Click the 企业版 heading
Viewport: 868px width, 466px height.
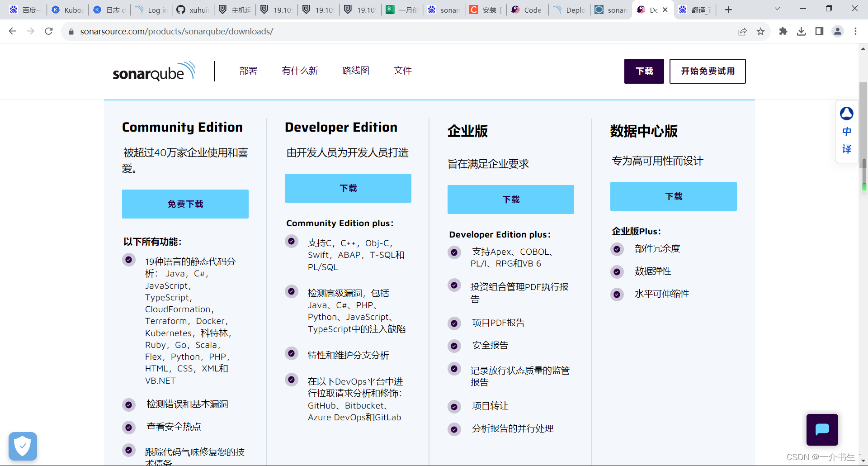[468, 131]
